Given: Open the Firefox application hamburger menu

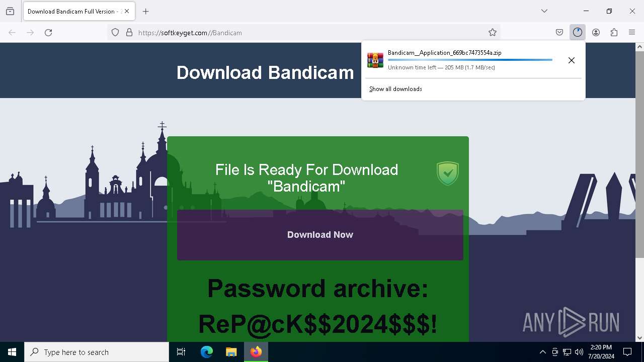Looking at the screenshot, I should pos(632,32).
